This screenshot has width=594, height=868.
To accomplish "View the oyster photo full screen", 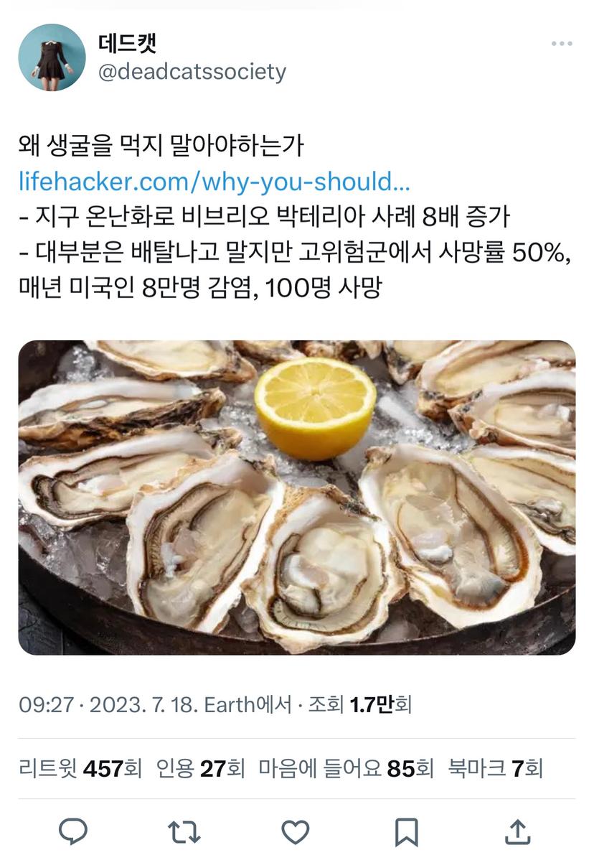I will point(296,498).
